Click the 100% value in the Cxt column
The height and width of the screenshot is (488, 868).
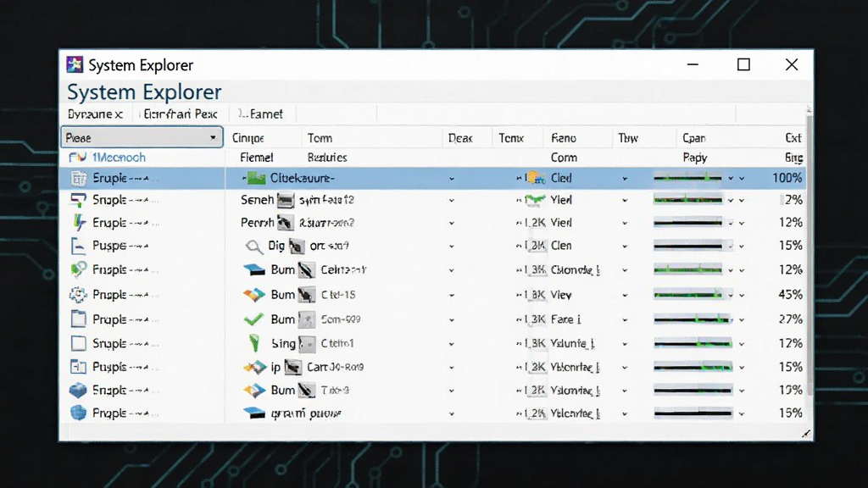(787, 178)
